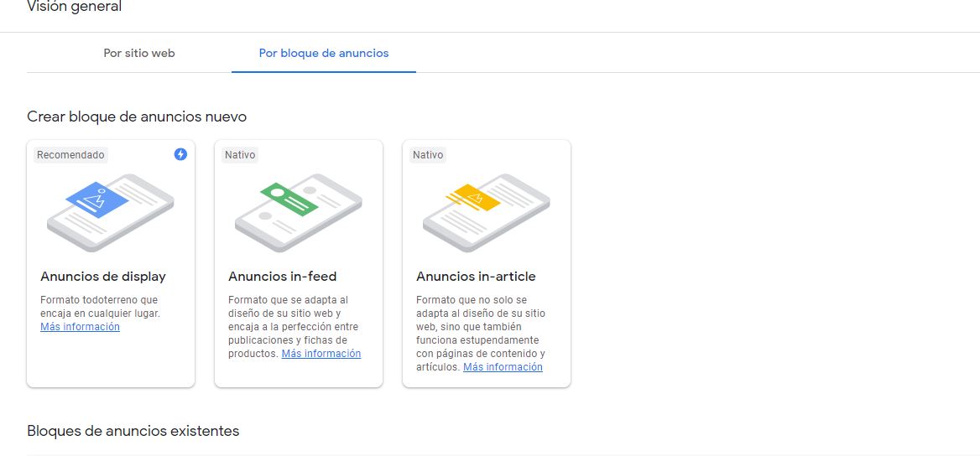The height and width of the screenshot is (456, 980).
Task: Click the Visión general heading
Action: (75, 7)
